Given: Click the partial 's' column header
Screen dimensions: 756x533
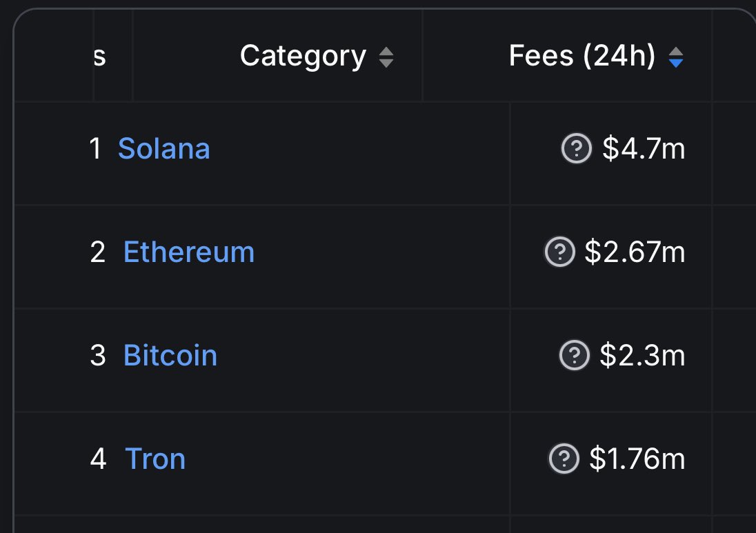Looking at the screenshot, I should [99, 57].
